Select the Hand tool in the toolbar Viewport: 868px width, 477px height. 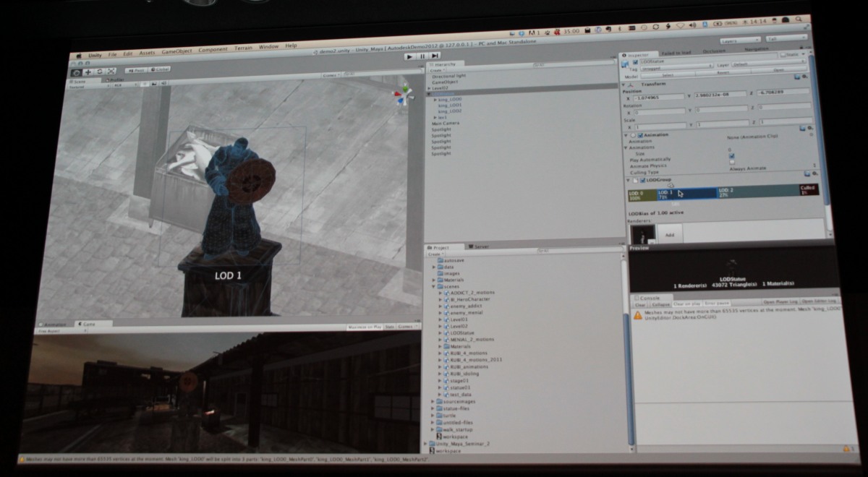(x=77, y=72)
